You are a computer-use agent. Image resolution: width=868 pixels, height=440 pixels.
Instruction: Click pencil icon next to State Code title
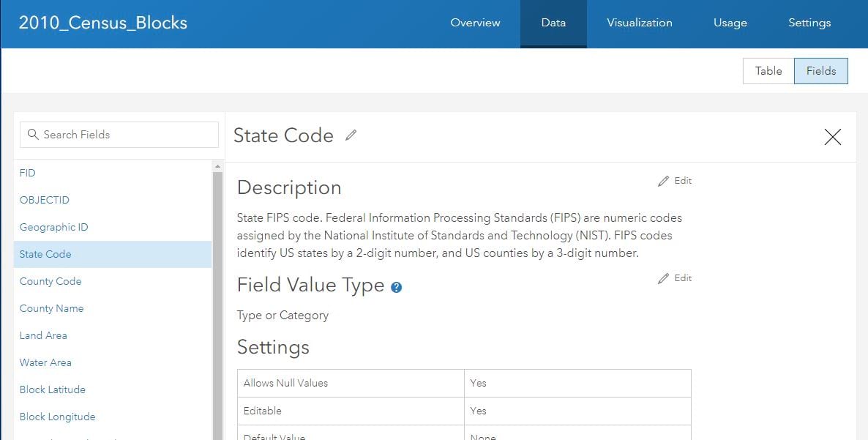[351, 135]
